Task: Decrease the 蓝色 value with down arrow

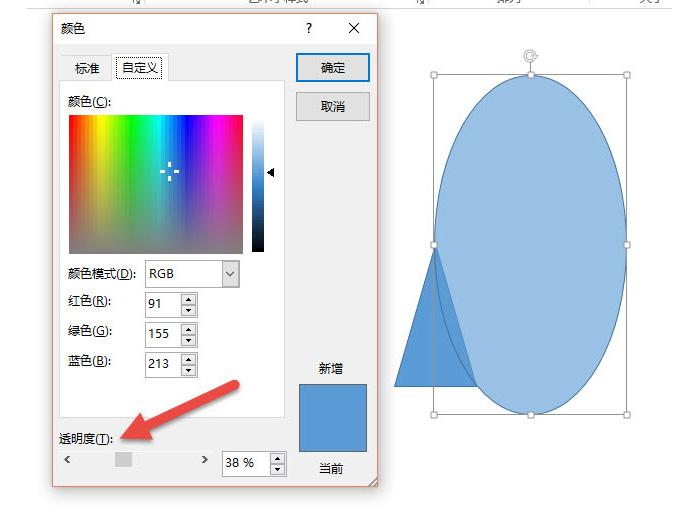Action: (x=189, y=369)
